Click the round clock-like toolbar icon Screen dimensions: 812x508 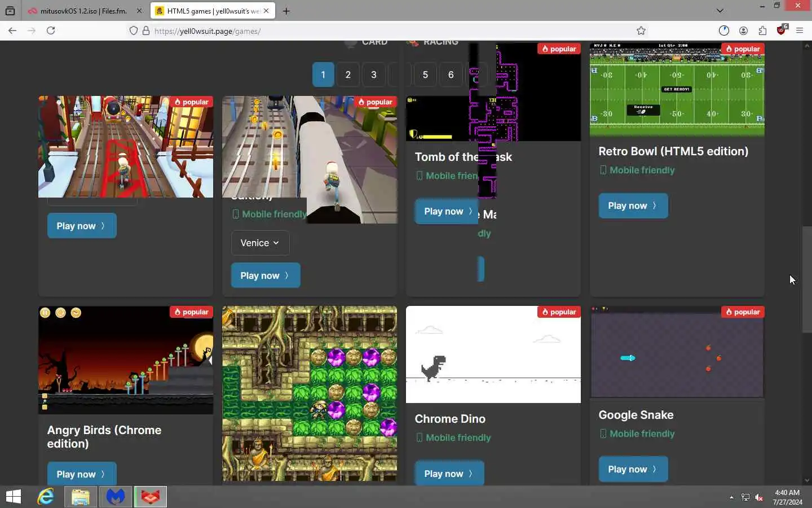pos(724,30)
